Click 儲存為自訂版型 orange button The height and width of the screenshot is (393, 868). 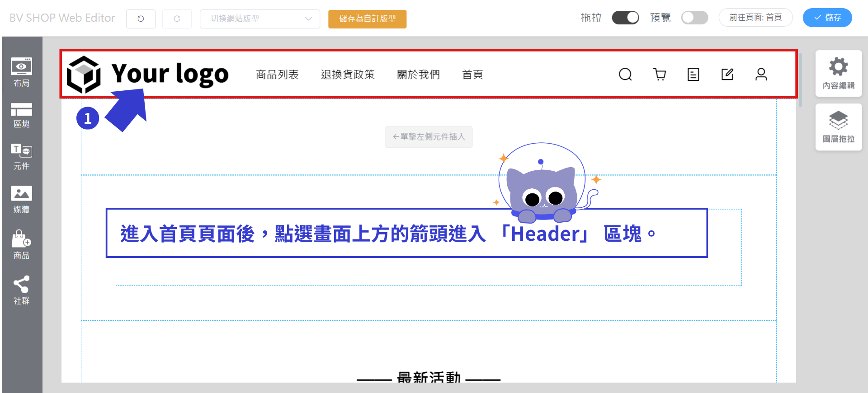[x=367, y=19]
